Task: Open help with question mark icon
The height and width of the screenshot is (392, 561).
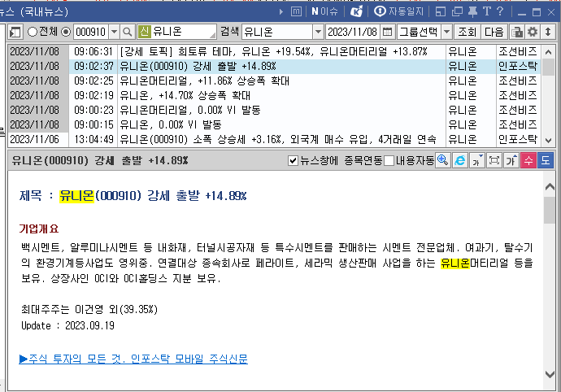Action: pos(500,11)
